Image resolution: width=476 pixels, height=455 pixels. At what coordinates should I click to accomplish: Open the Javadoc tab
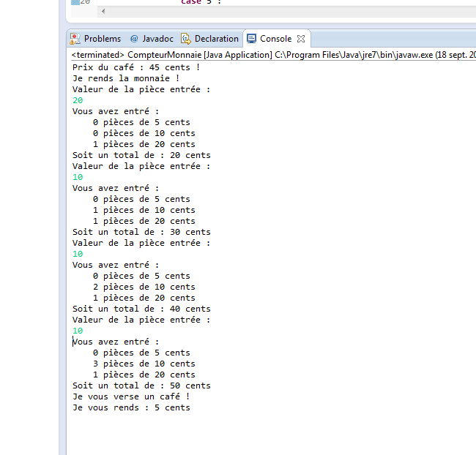tap(157, 39)
